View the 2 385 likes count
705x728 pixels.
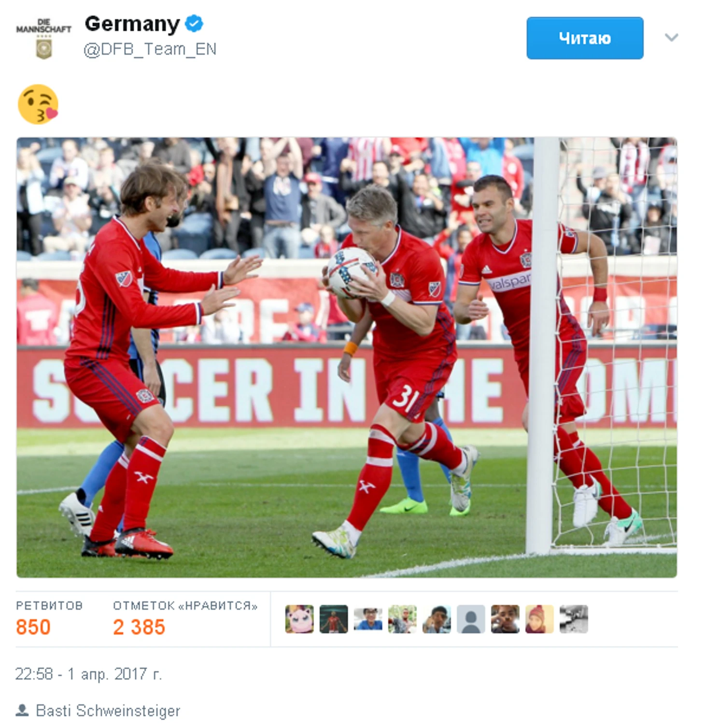[185, 619]
